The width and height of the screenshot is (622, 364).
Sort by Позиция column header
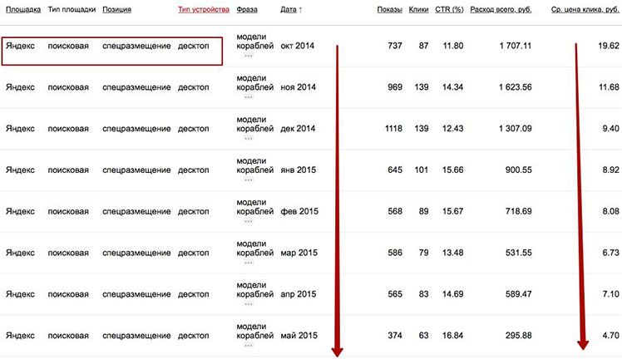[116, 9]
